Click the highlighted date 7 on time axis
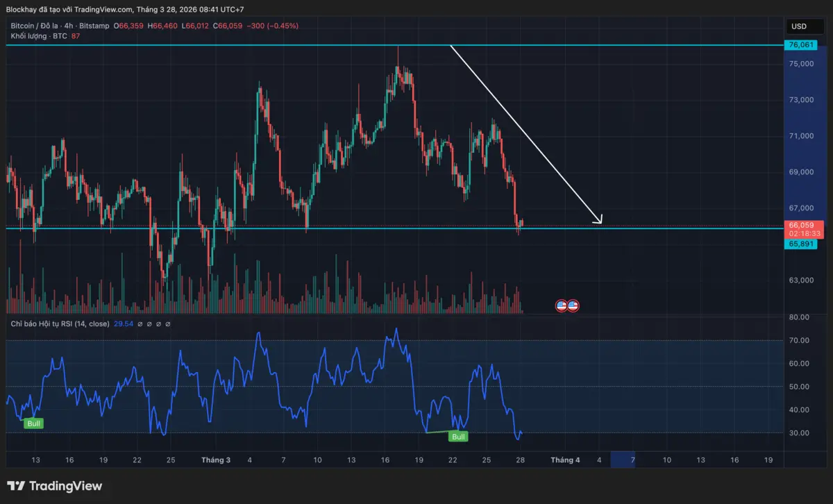This screenshot has height=504, width=833. click(632, 460)
